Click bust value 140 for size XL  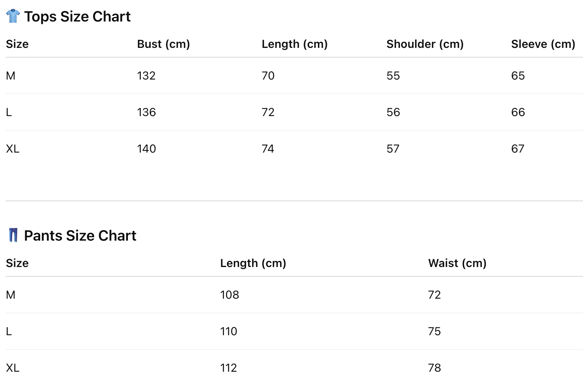coord(146,149)
